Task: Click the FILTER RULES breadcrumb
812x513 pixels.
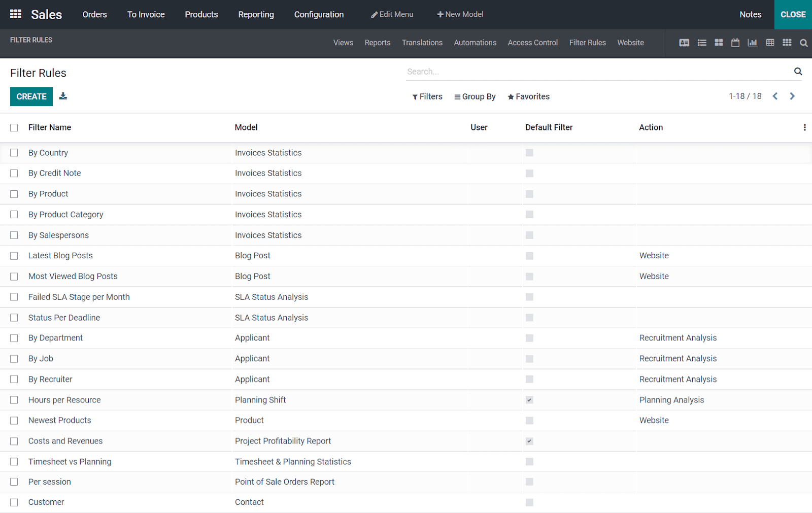Action: pyautogui.click(x=31, y=40)
